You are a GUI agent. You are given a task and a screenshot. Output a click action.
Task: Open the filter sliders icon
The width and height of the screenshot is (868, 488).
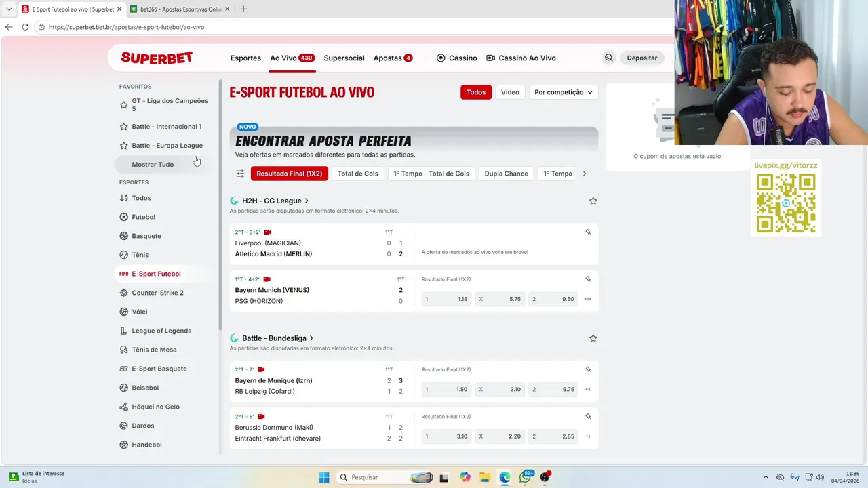(x=240, y=174)
